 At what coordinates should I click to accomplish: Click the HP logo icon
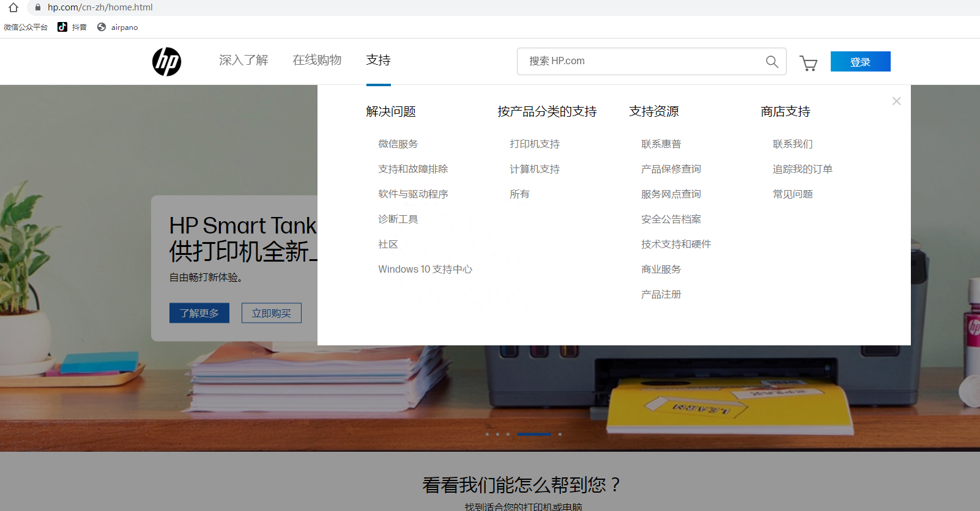tap(166, 62)
